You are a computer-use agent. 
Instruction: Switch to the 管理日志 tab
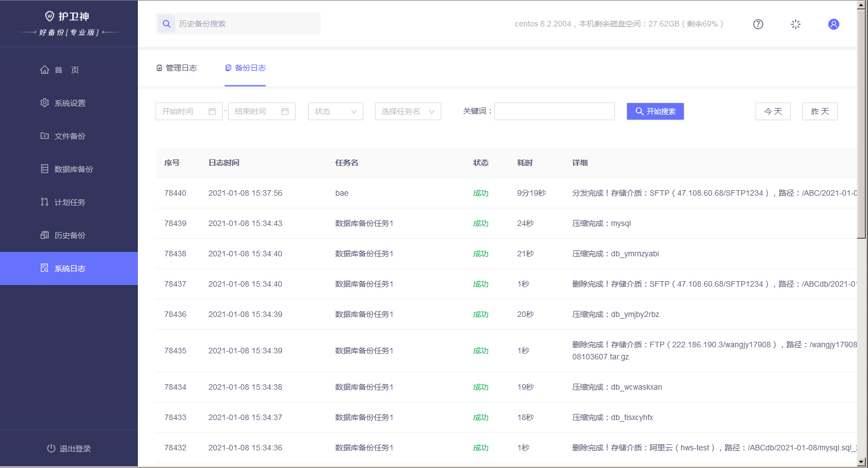click(x=176, y=68)
